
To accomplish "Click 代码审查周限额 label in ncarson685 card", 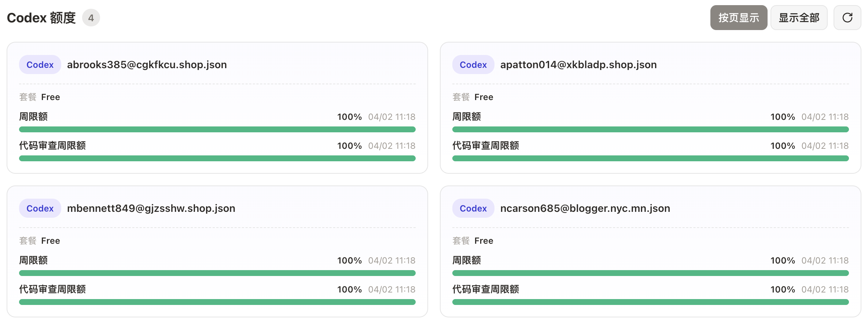I will (x=486, y=289).
